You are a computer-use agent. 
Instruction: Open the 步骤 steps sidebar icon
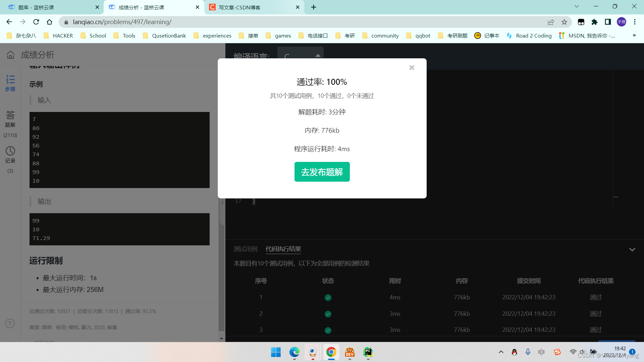(x=10, y=83)
